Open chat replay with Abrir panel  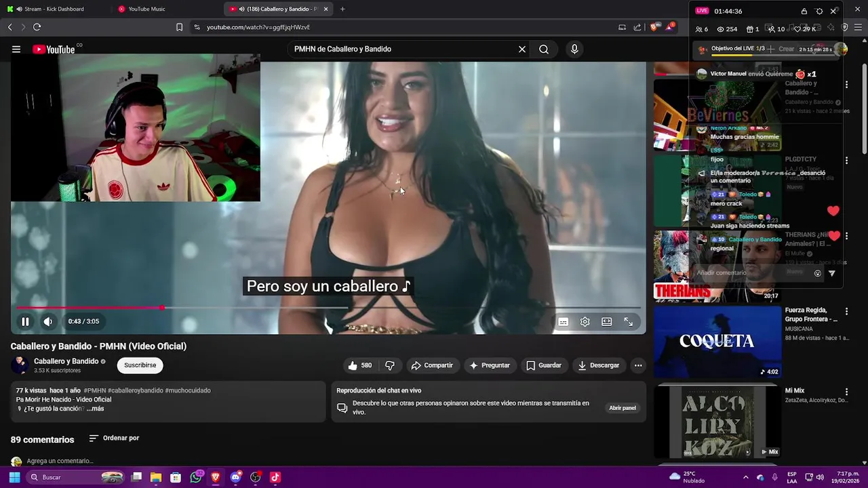pyautogui.click(x=623, y=408)
